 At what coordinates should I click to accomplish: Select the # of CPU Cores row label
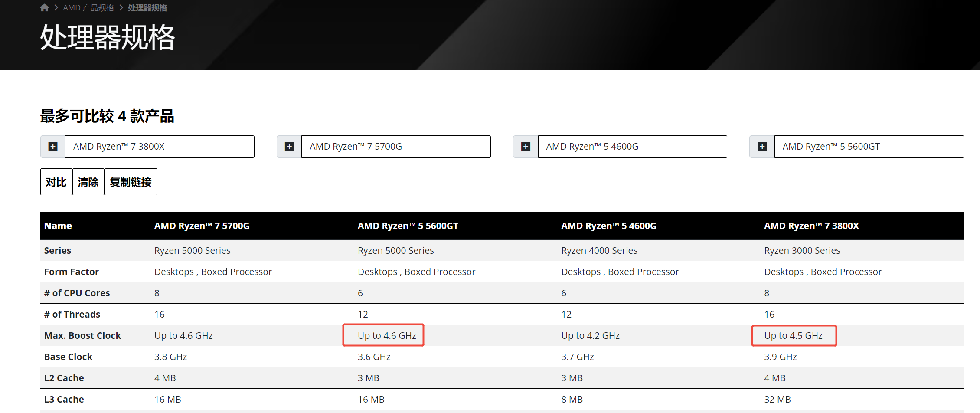[x=77, y=293]
